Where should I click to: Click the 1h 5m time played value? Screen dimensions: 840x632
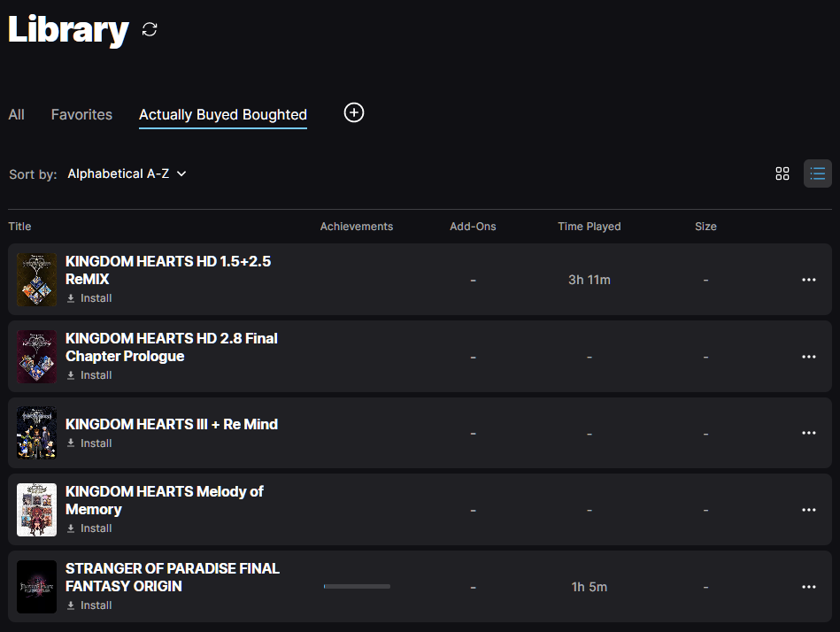coord(590,587)
